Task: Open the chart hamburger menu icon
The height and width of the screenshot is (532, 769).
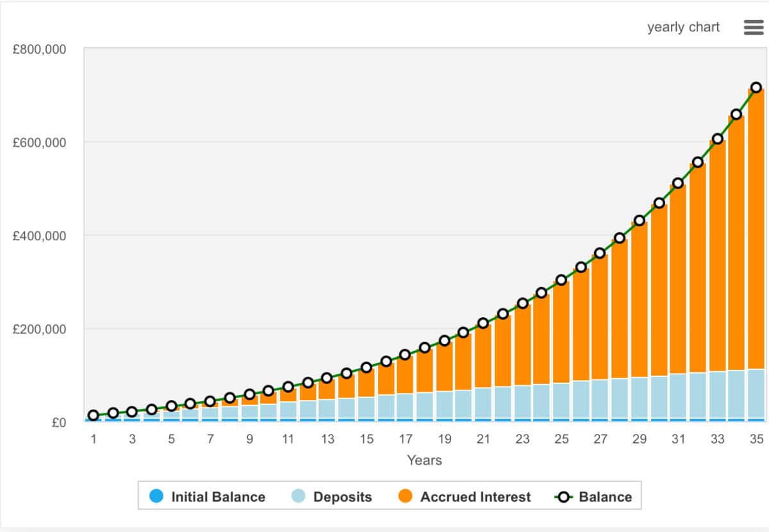Action: (x=752, y=28)
